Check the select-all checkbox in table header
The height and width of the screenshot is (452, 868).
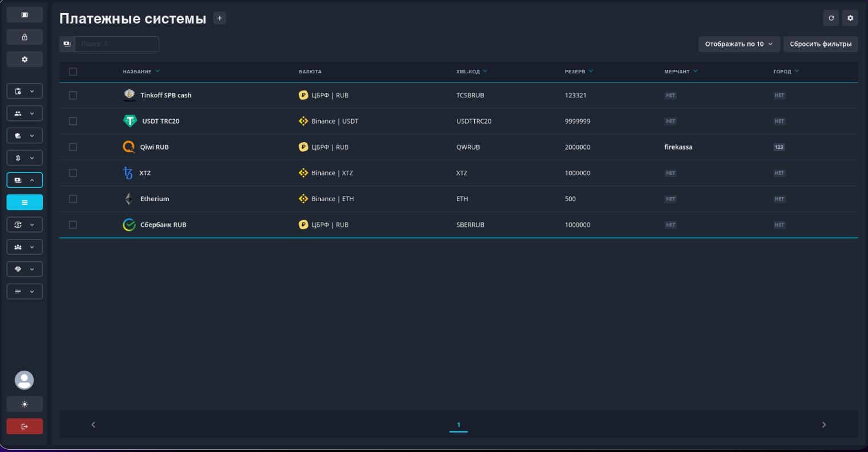point(73,72)
